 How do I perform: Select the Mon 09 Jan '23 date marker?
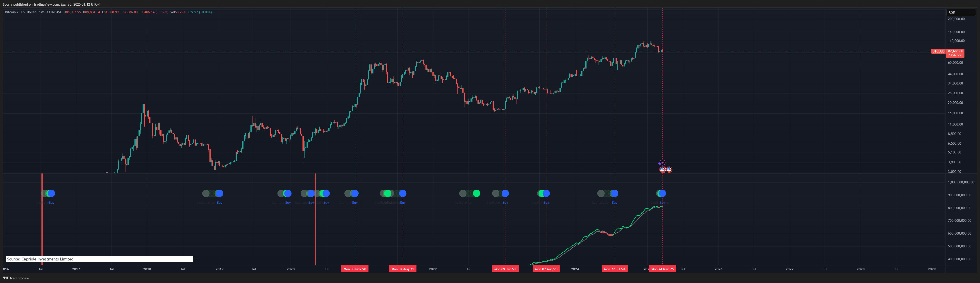505,269
